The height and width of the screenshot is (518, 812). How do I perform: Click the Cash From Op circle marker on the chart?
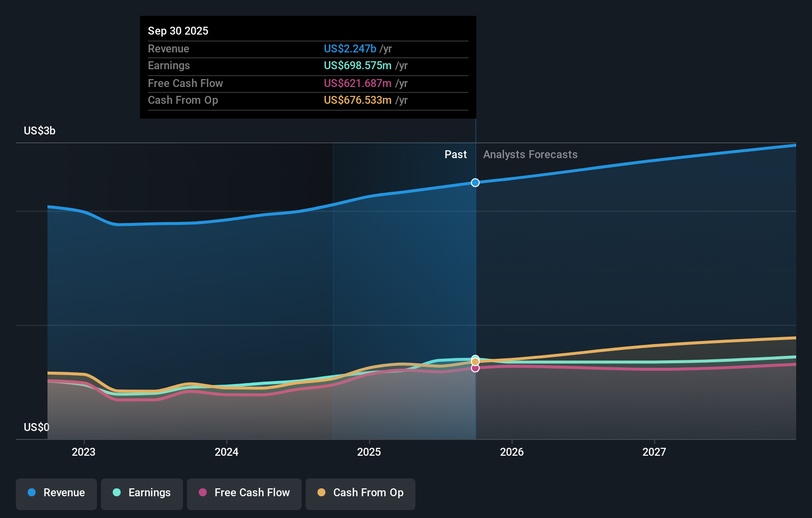(x=475, y=362)
